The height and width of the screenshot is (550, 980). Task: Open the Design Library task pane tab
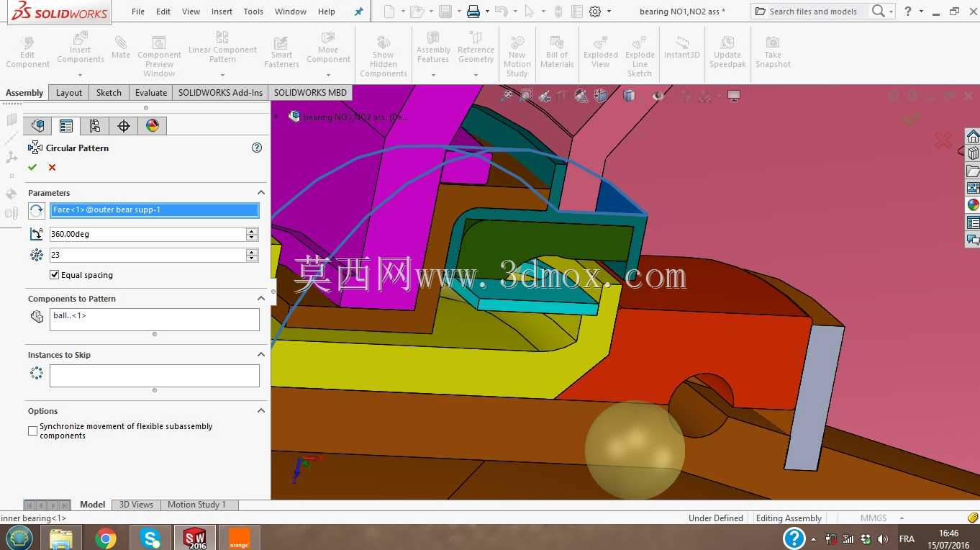pyautogui.click(x=973, y=153)
